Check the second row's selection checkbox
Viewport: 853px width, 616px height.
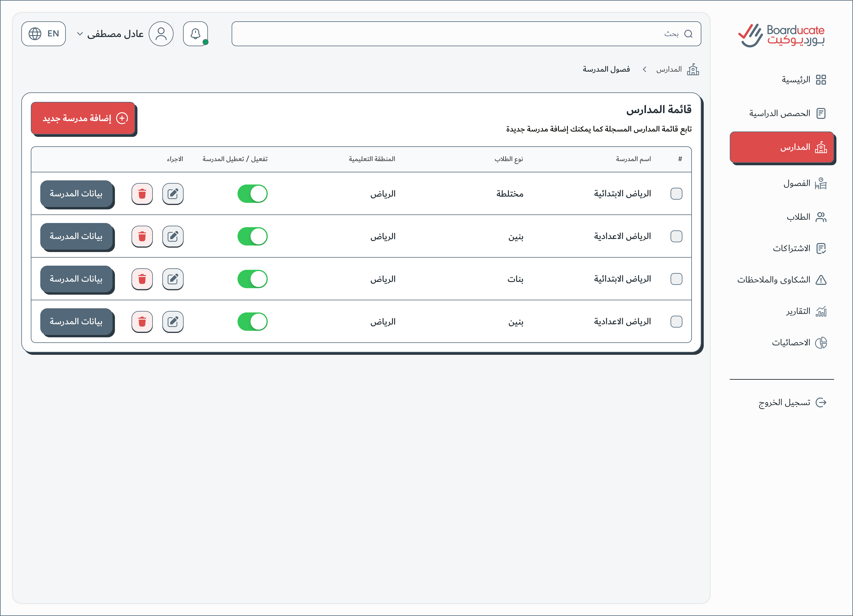pyautogui.click(x=676, y=236)
